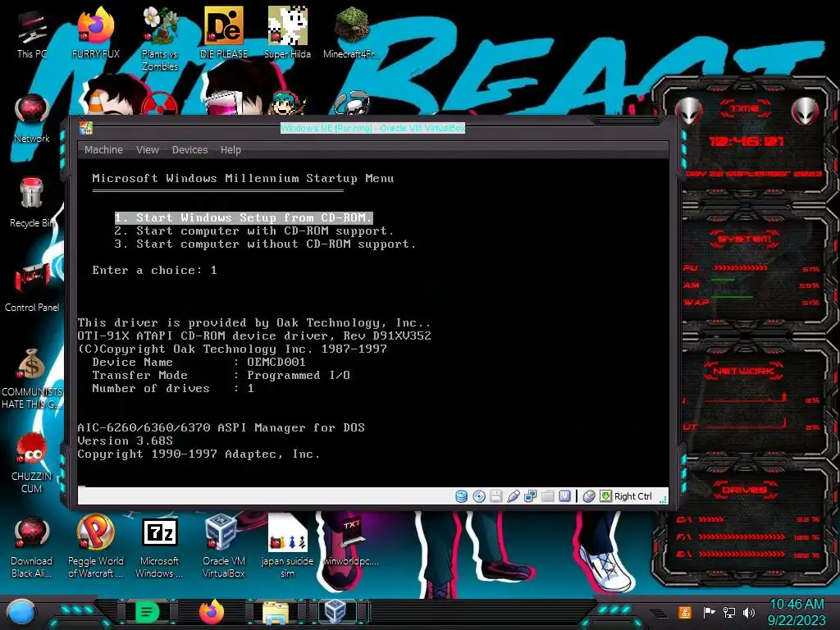Screen dimensions: 840x630
Task: Click the network tray icon
Action: point(729,612)
